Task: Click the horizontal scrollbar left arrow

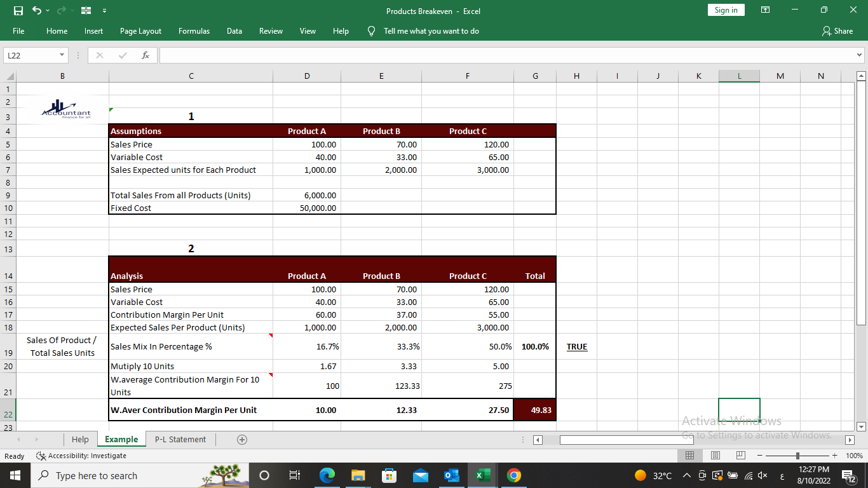Action: click(537, 440)
